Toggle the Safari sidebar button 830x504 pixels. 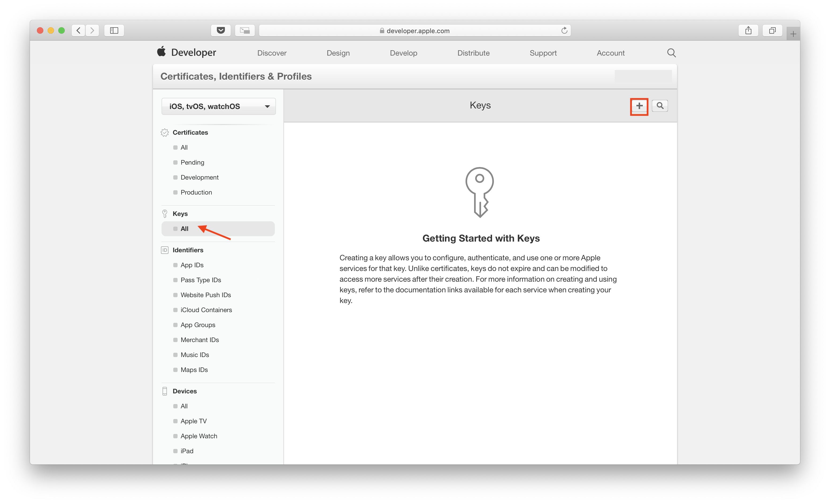click(114, 31)
